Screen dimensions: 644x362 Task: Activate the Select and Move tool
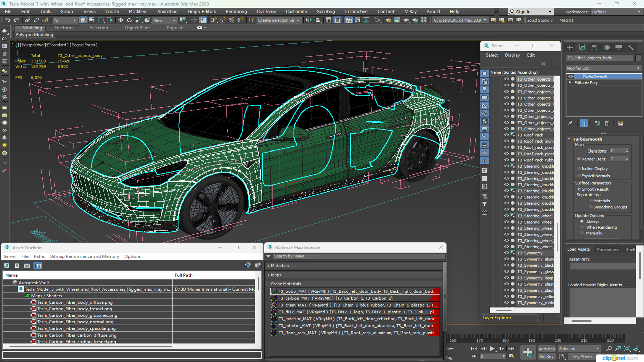click(121, 20)
